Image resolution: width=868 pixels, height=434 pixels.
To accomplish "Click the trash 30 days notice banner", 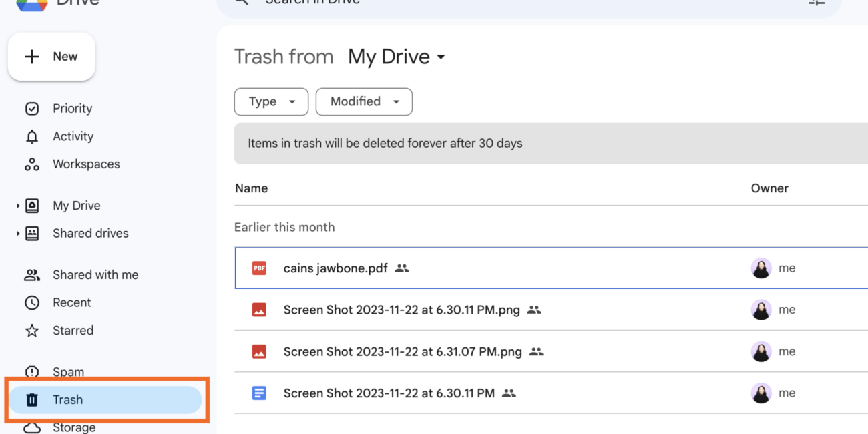I will tap(551, 144).
